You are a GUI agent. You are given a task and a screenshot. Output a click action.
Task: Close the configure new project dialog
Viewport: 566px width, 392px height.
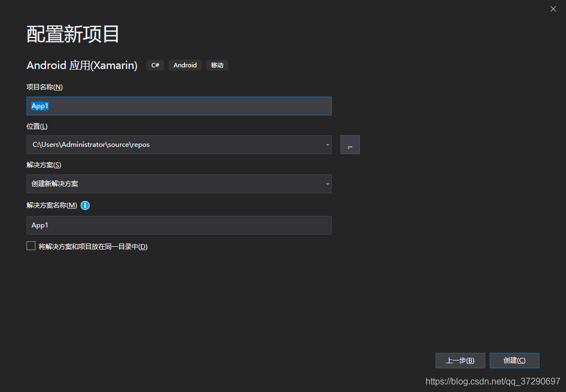point(553,9)
